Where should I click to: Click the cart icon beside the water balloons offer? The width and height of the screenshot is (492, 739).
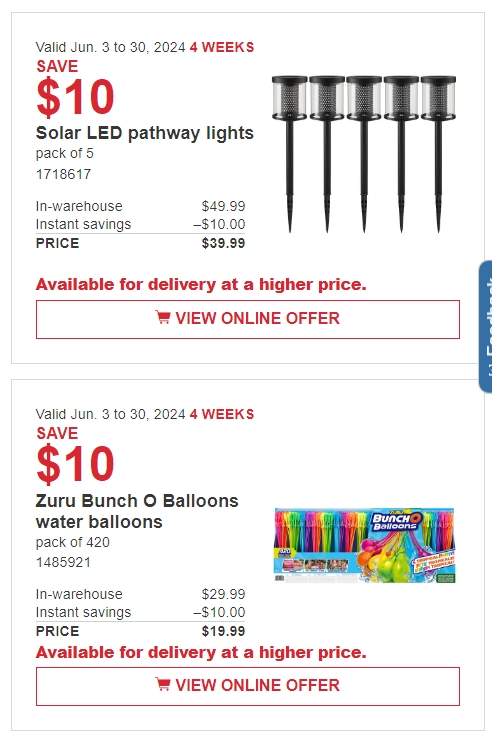[x=163, y=684]
